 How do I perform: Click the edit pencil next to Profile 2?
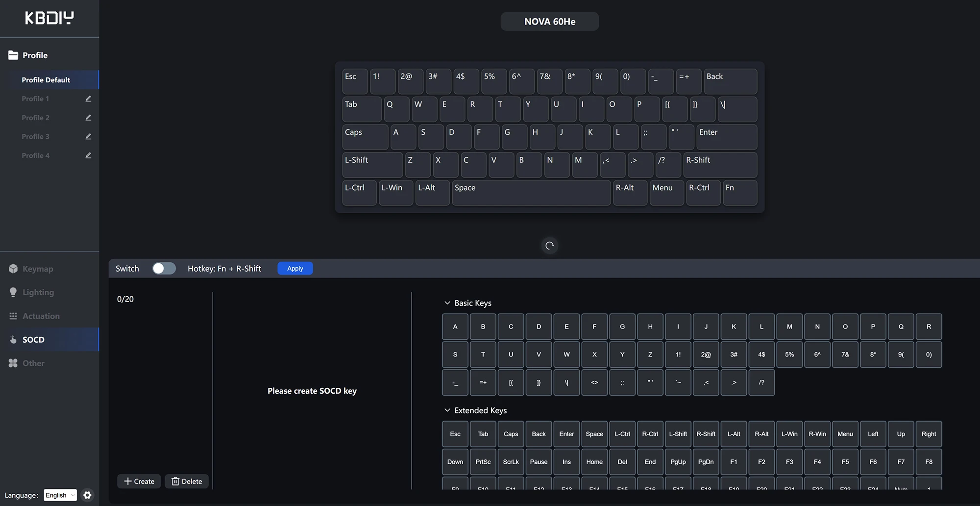click(x=88, y=118)
